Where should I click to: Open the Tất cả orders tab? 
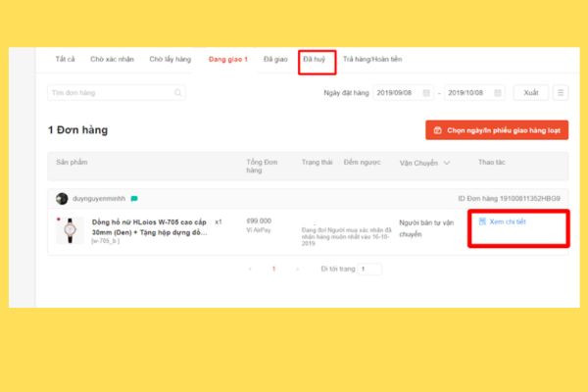[x=65, y=59]
